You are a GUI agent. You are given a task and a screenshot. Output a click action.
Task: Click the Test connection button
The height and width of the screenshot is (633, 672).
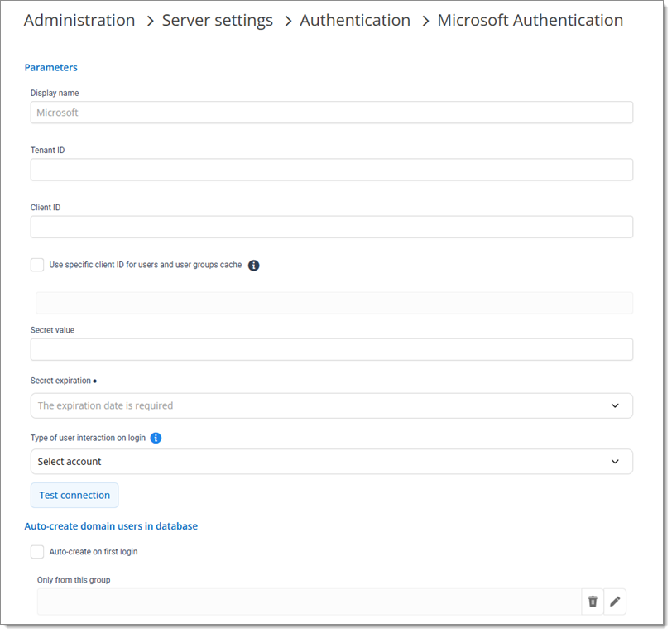pos(74,495)
